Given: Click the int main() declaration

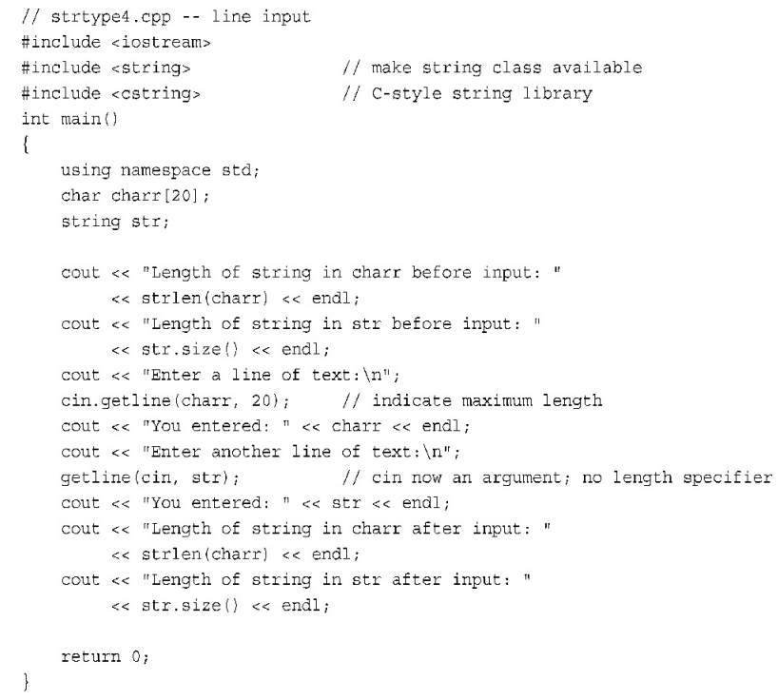Looking at the screenshot, I should pos(70,119).
